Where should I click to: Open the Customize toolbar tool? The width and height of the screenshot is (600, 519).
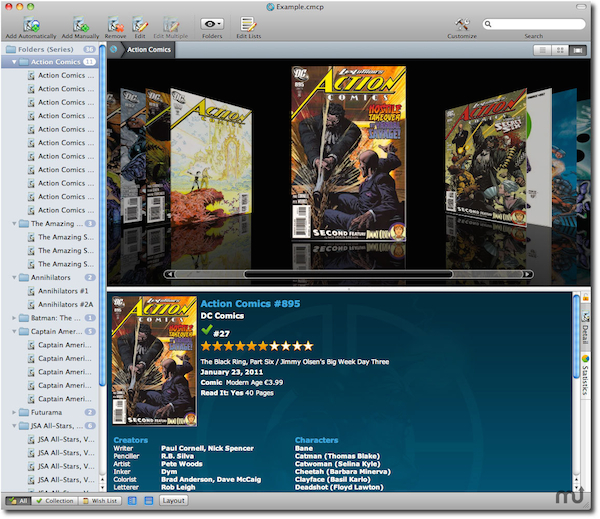pos(462,24)
